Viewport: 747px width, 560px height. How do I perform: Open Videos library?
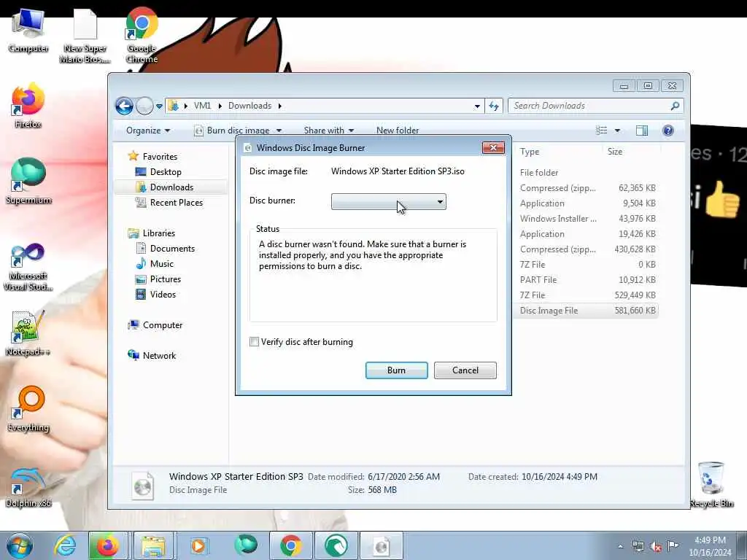pos(163,295)
